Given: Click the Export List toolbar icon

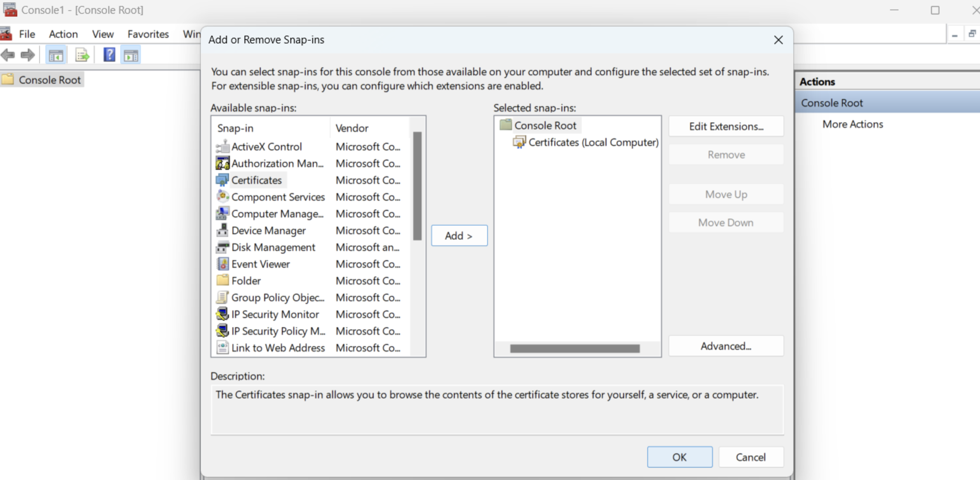Looking at the screenshot, I should (x=82, y=55).
